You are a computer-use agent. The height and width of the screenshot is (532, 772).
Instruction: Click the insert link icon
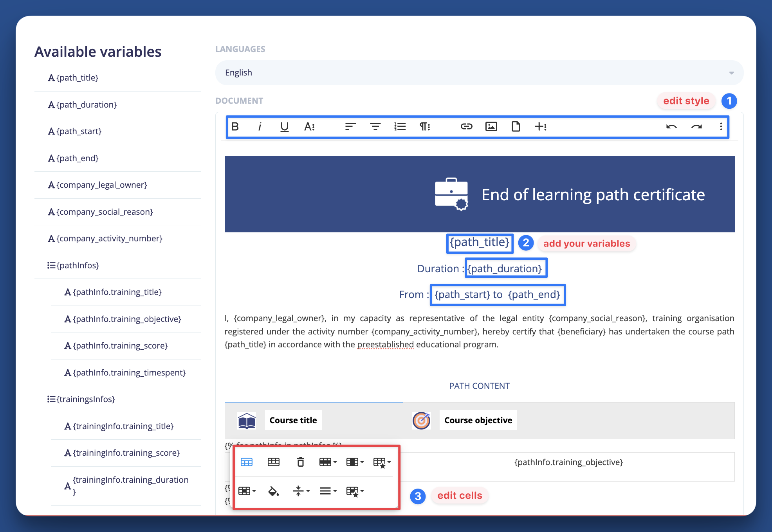click(x=466, y=126)
